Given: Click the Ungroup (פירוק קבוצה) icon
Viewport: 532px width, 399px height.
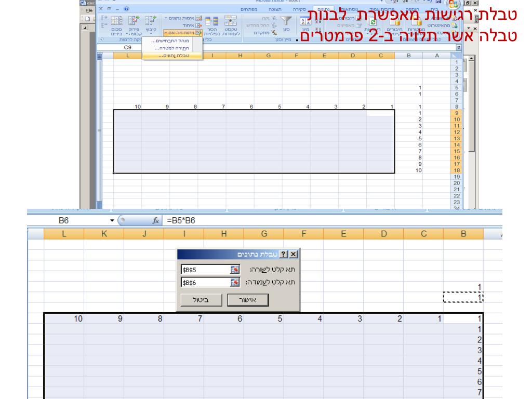Looking at the screenshot, I should (134, 21).
